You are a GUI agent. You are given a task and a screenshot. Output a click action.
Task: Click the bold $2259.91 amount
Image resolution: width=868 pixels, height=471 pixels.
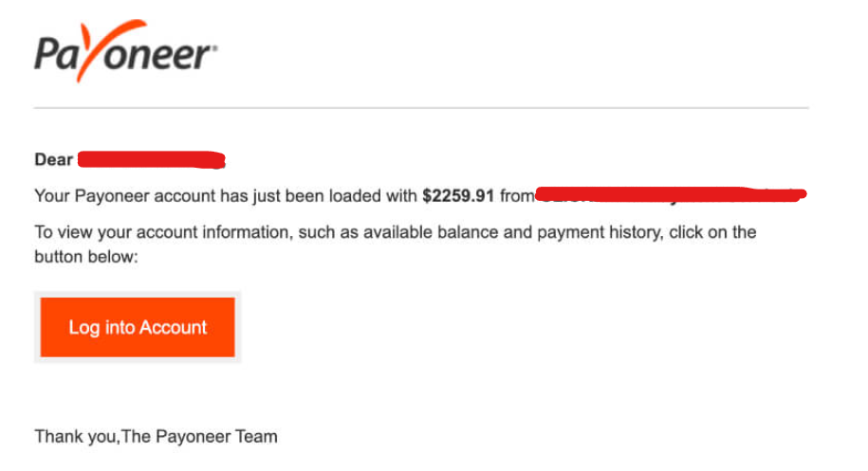[x=458, y=195]
